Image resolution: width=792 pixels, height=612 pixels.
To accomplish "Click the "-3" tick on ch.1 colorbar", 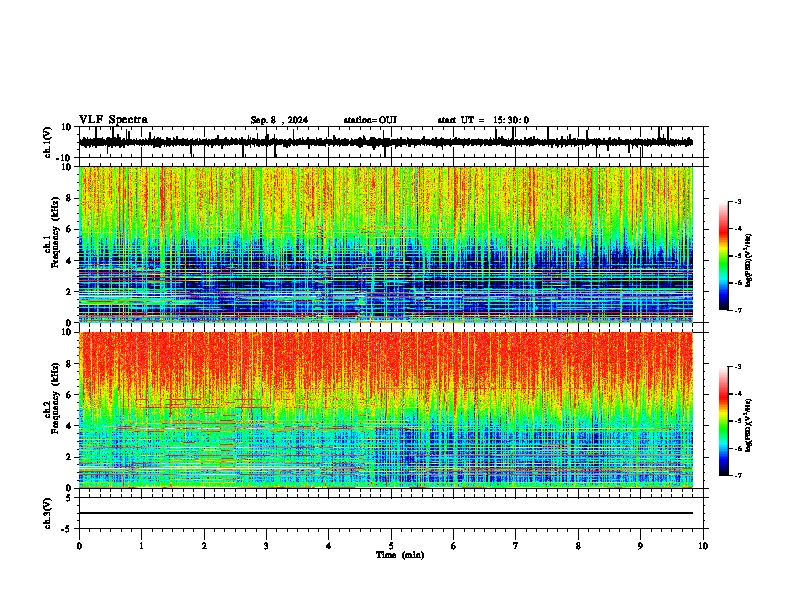I will coord(738,201).
